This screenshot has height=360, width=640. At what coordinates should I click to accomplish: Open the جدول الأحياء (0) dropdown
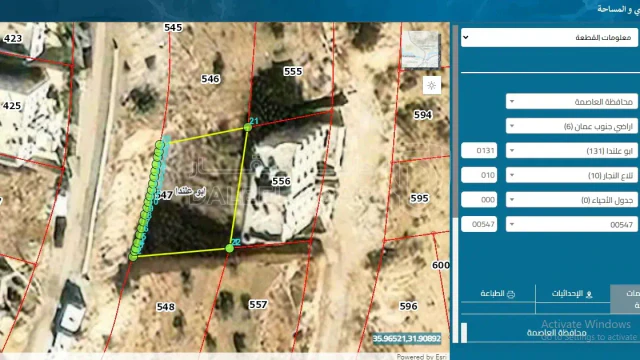571,200
